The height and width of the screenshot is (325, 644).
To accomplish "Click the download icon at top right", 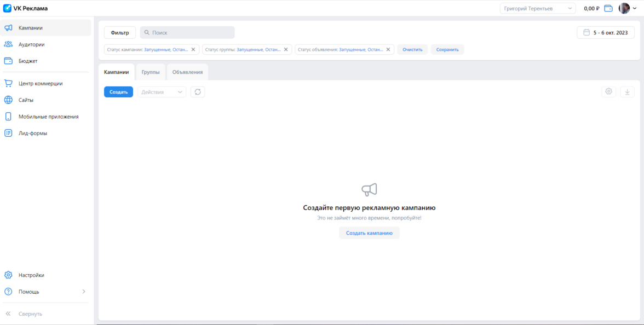I will 627,92.
